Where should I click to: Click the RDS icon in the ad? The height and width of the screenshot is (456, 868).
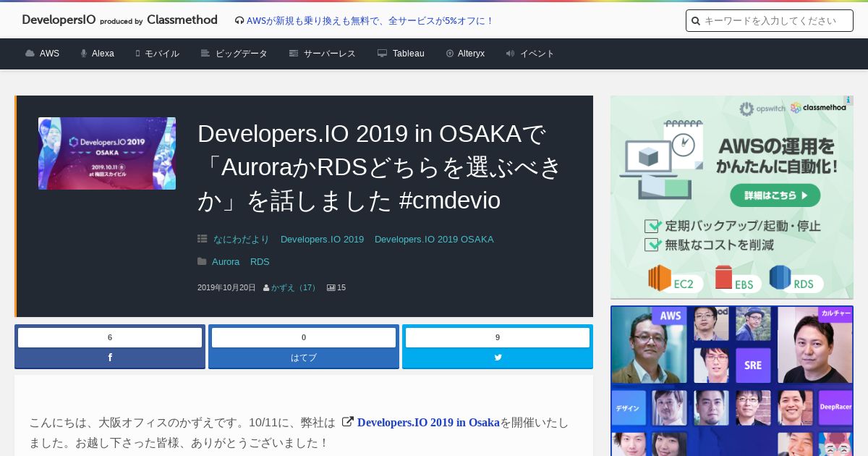click(x=780, y=278)
